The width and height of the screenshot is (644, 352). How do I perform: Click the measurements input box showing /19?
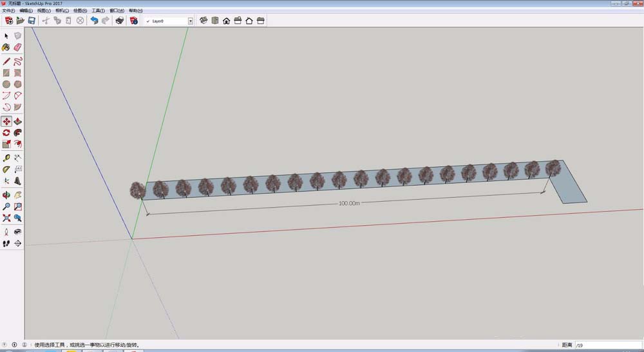coord(605,345)
